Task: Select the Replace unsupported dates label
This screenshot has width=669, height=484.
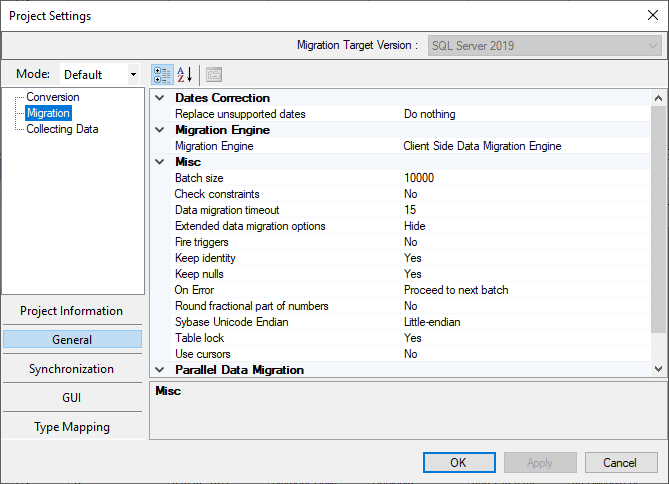Action: 240,114
